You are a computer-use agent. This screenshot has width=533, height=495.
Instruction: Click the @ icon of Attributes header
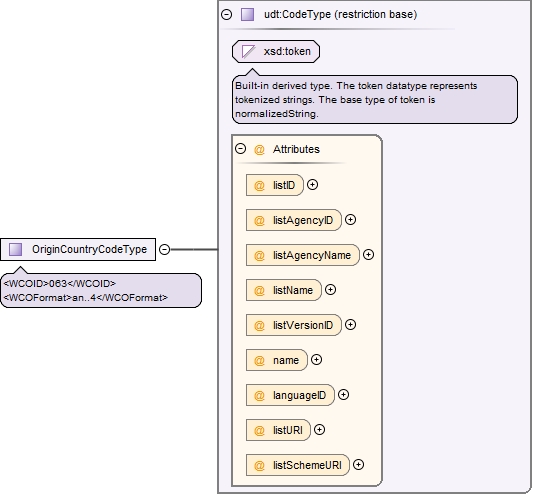[259, 150]
